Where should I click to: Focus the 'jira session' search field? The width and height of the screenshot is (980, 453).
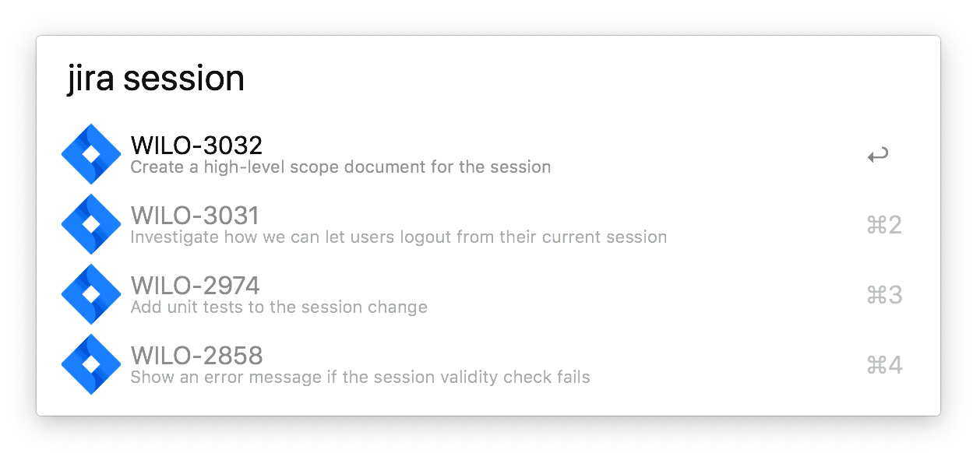(488, 78)
